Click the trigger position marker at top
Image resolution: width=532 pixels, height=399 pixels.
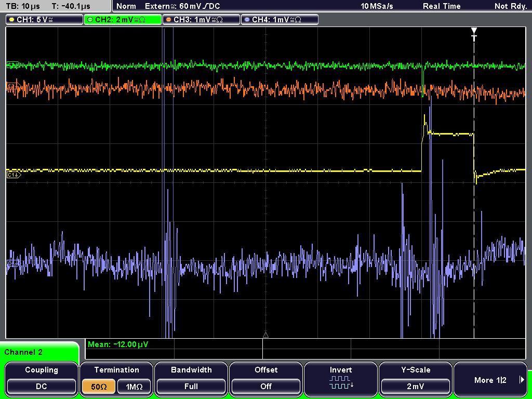(x=474, y=34)
